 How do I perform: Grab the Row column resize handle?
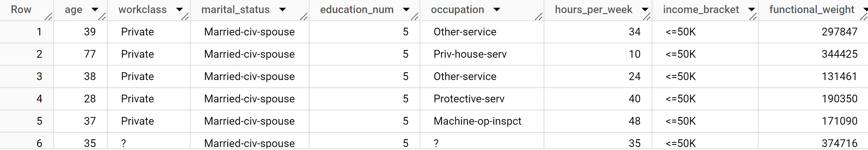49,16
